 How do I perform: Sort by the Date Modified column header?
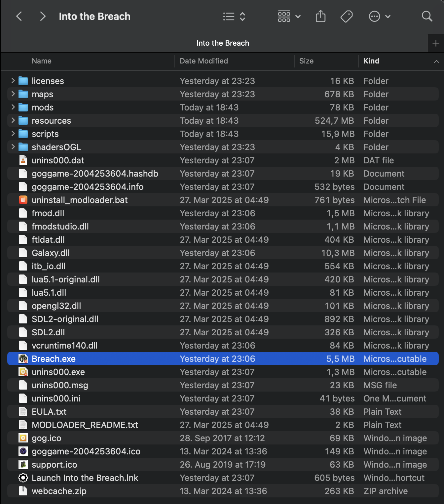(204, 61)
